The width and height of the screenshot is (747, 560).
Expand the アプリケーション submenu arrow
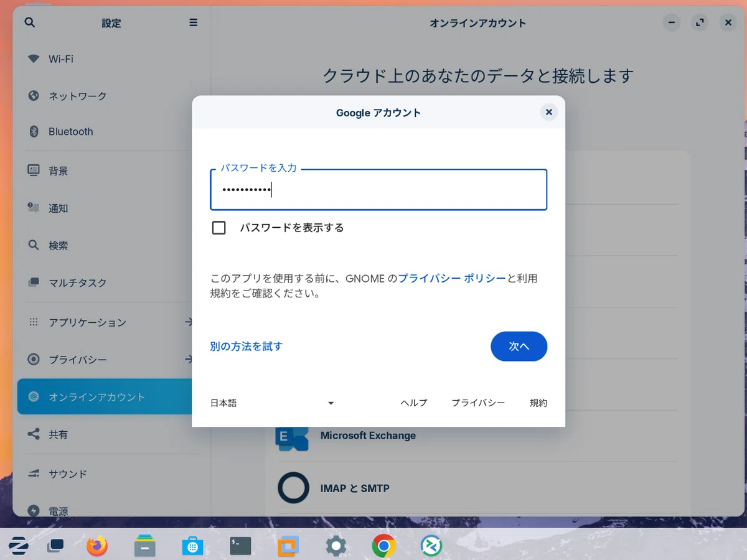(189, 322)
